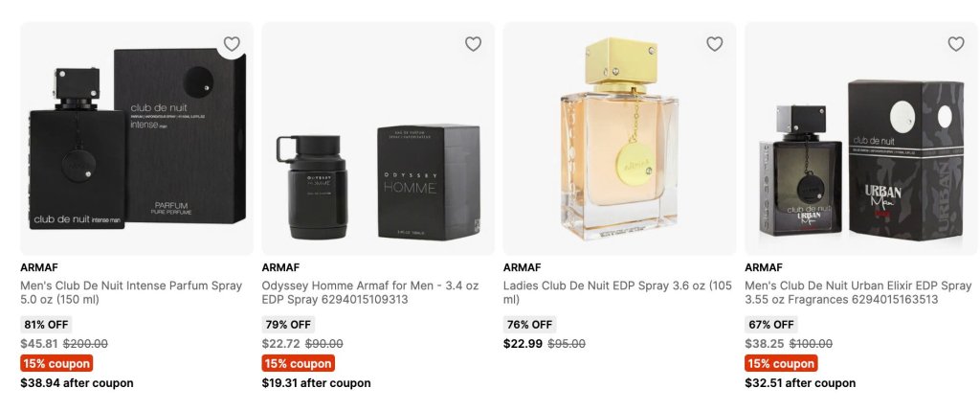This screenshot has height=411, width=980.
Task: View the Ladies Club De Nuit bottle image
Action: pos(619,138)
